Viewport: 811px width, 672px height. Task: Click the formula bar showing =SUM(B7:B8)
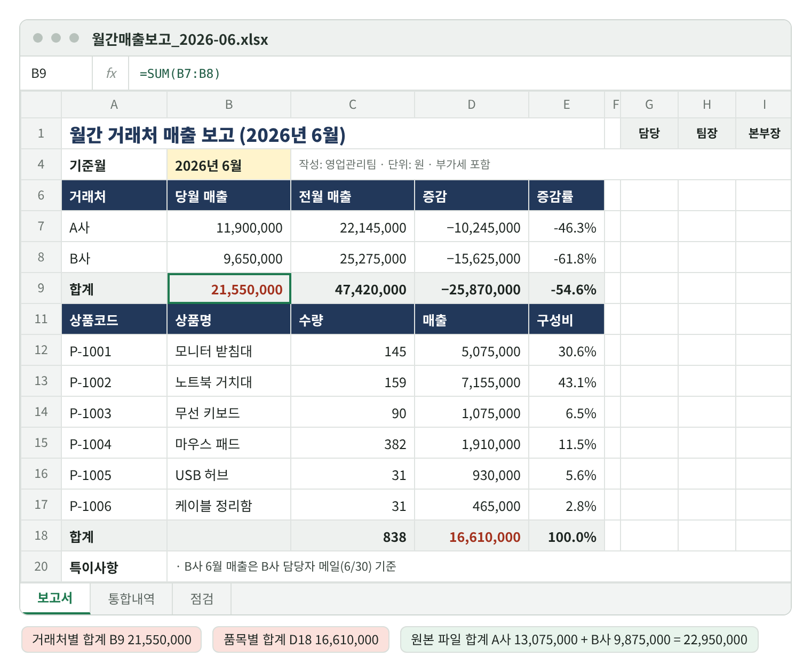point(459,73)
